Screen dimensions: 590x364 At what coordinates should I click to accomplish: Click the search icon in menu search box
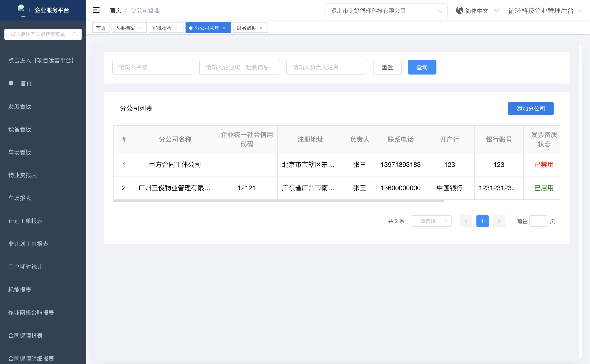(74, 34)
